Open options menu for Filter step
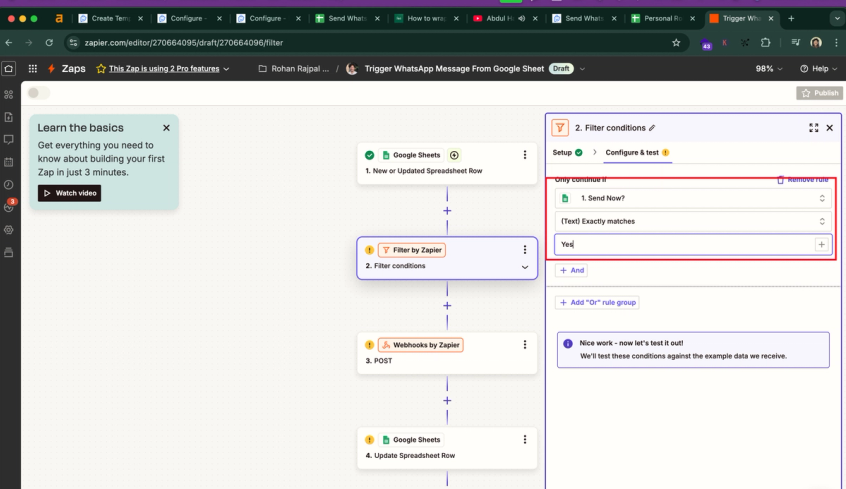 pos(524,250)
